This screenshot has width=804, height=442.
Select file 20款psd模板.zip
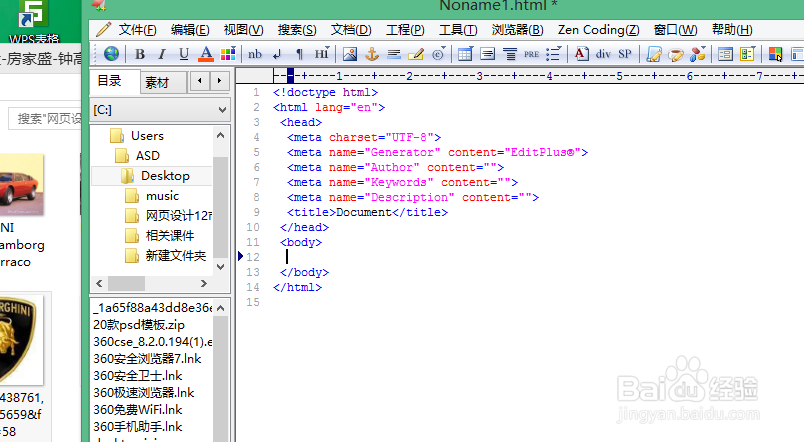tap(139, 325)
